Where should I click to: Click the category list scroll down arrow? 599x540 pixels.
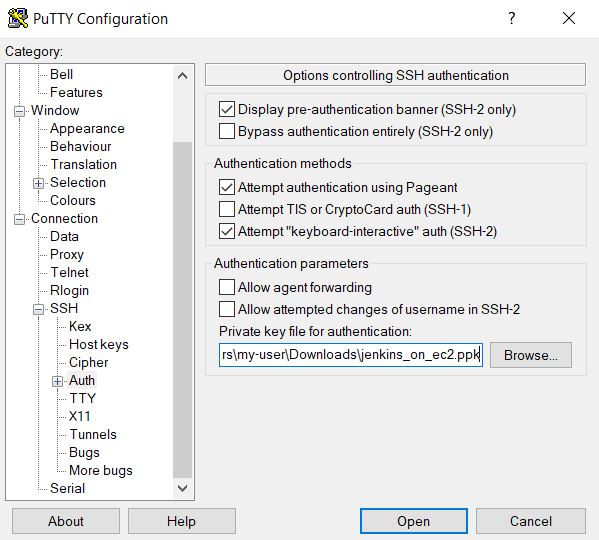tap(183, 488)
